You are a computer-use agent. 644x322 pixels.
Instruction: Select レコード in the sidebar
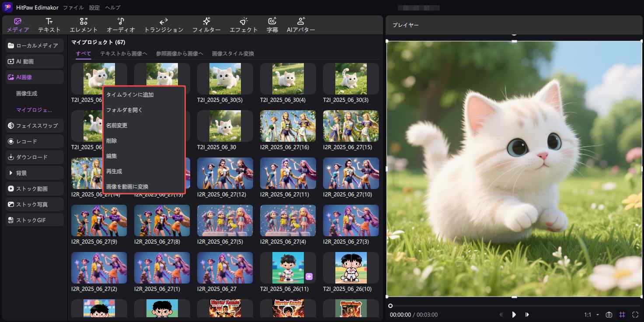35,141
